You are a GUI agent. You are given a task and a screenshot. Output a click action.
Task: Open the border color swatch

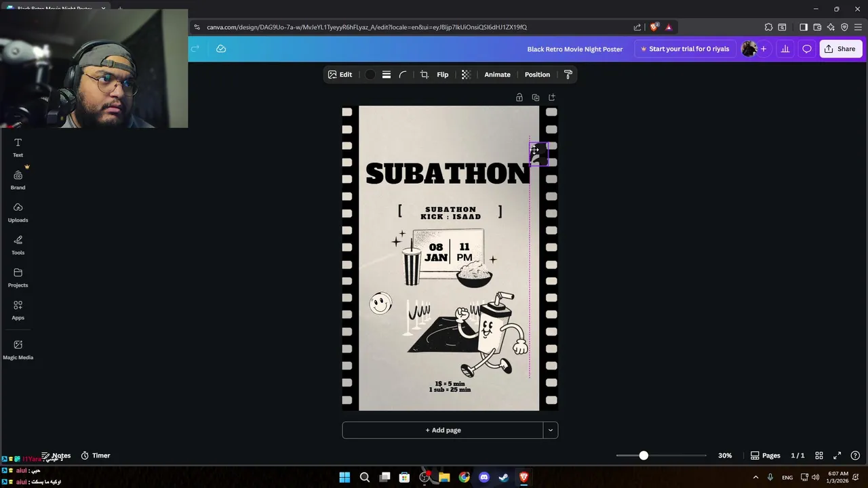[370, 75]
